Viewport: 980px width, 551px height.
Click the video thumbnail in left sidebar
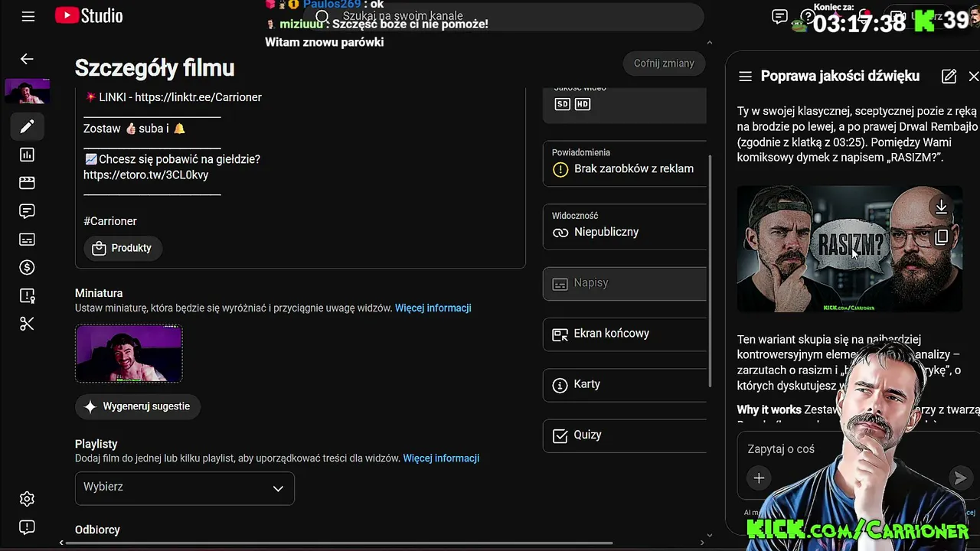click(27, 92)
